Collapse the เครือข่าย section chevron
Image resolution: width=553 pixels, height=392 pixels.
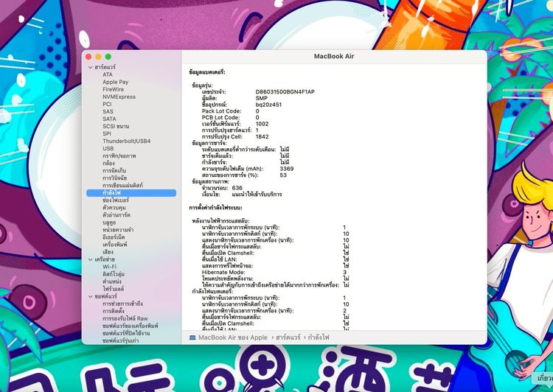point(91,259)
